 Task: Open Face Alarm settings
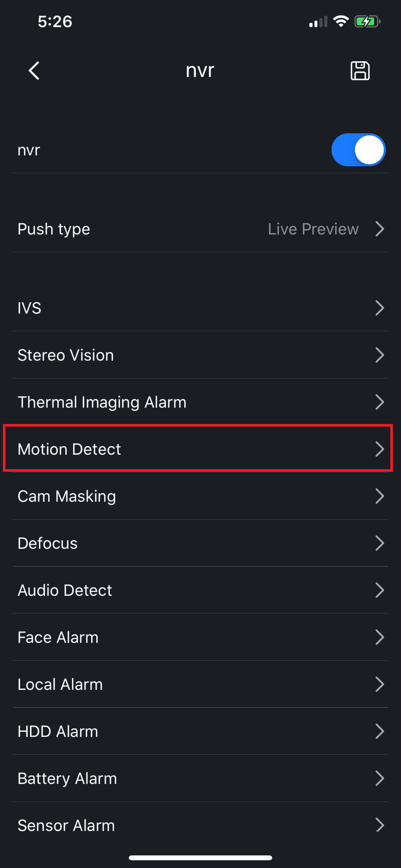coord(200,637)
